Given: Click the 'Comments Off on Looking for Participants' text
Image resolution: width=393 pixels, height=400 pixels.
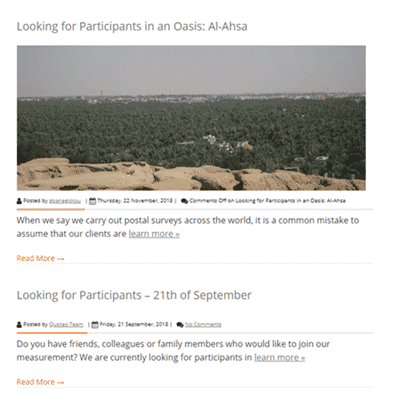Looking at the screenshot, I should tap(267, 201).
